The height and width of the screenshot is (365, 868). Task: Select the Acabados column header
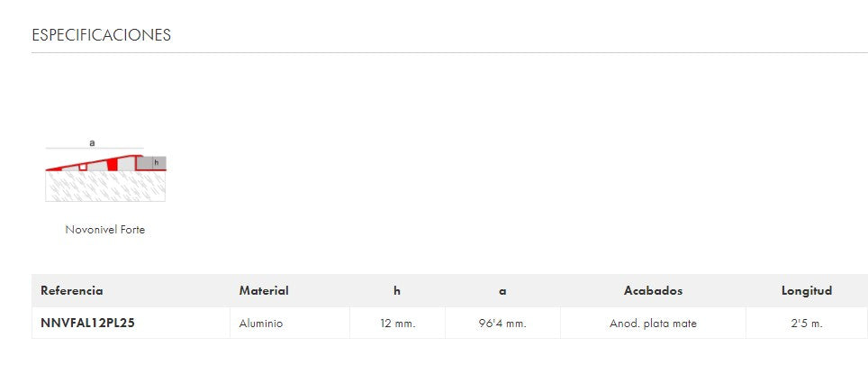pyautogui.click(x=653, y=291)
